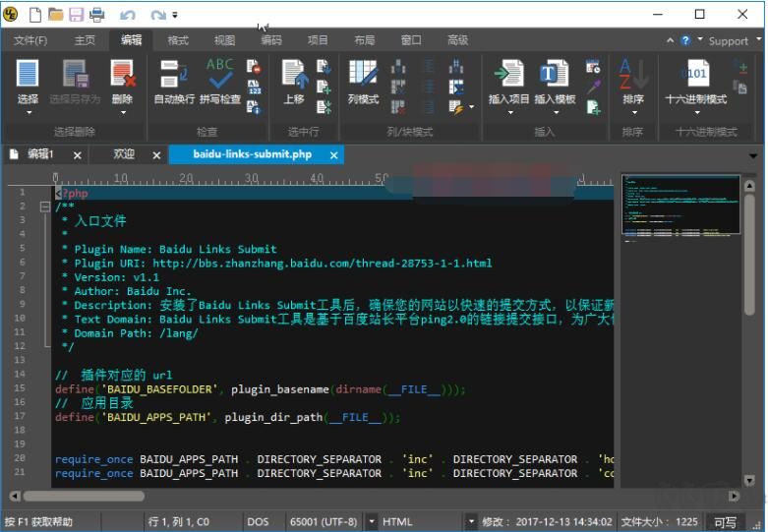Open the 视图 ribbon tab
The width and height of the screenshot is (768, 532).
(224, 40)
